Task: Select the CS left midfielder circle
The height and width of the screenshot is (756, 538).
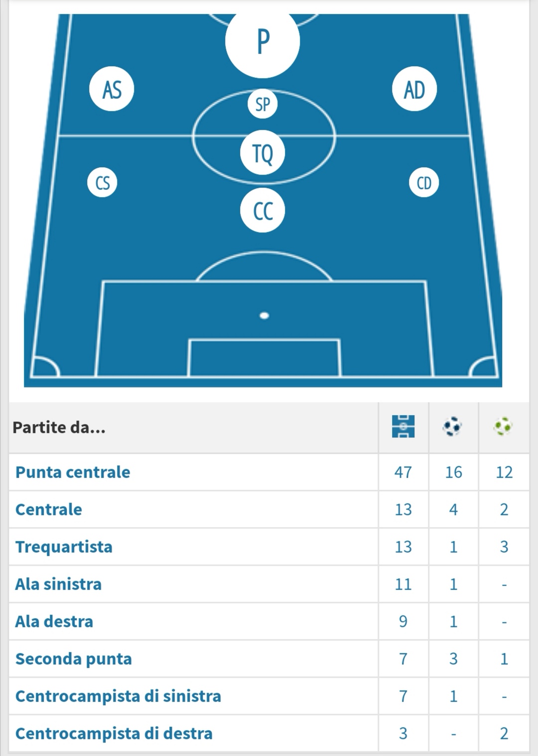Action: 103,183
